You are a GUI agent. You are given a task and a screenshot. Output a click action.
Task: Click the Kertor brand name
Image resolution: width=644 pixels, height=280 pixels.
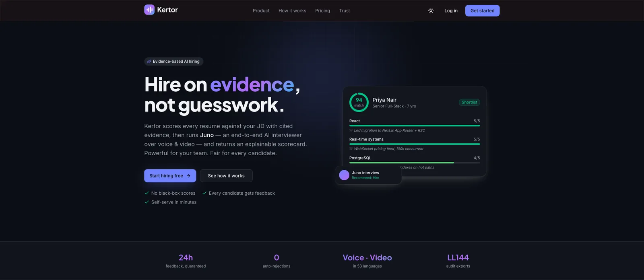pyautogui.click(x=167, y=10)
